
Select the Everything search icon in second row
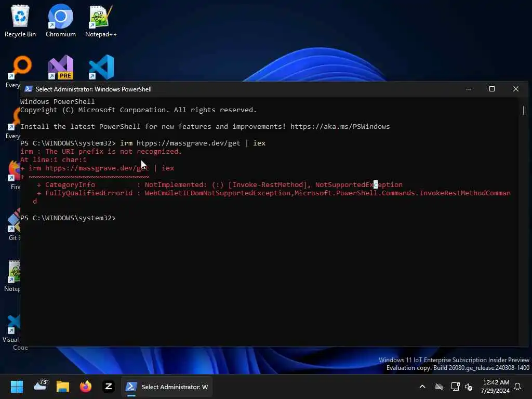[19, 67]
